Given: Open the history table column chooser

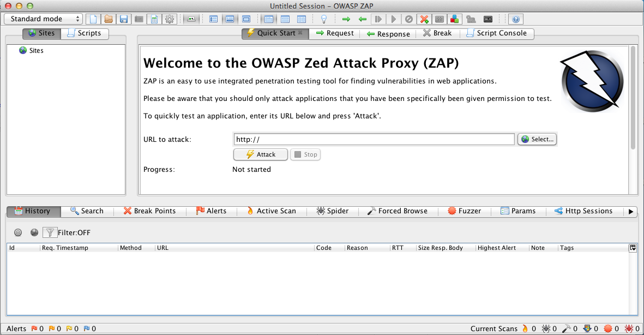Looking at the screenshot, I should click(x=633, y=248).
